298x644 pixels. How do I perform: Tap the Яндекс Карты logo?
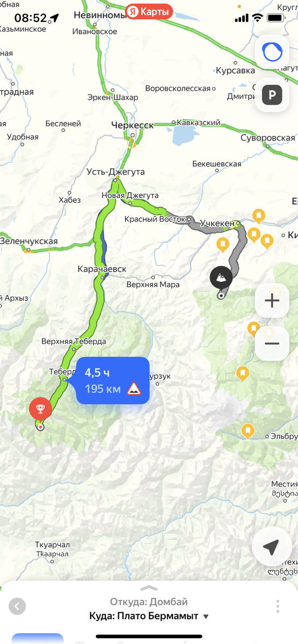[149, 11]
